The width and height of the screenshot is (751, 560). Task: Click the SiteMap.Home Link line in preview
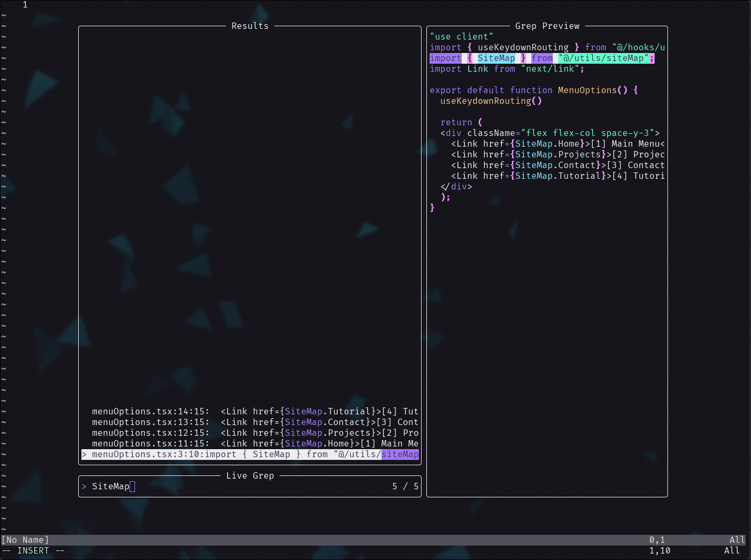[x=536, y=143]
